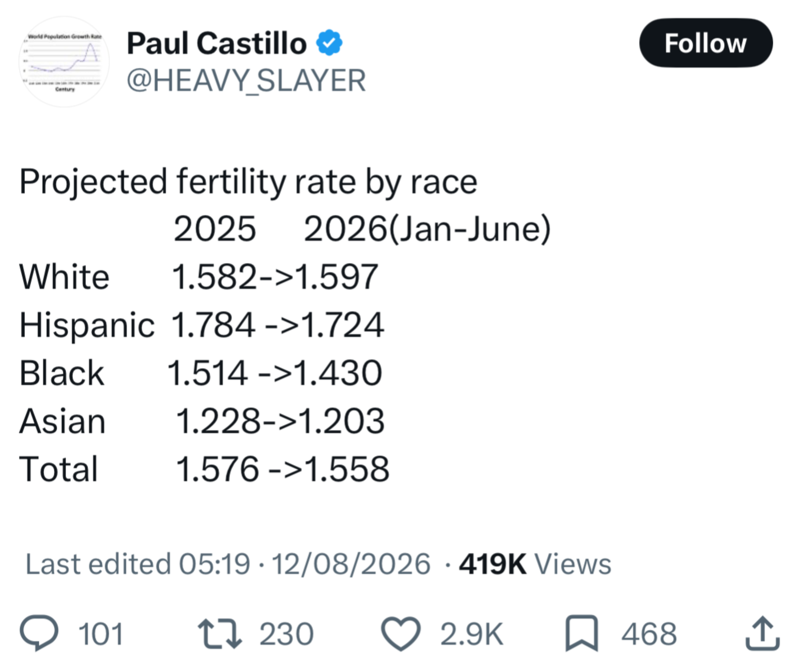808x672 pixels.
Task: Click the blue verified badge next to Paul Castillo
Action: 329,43
